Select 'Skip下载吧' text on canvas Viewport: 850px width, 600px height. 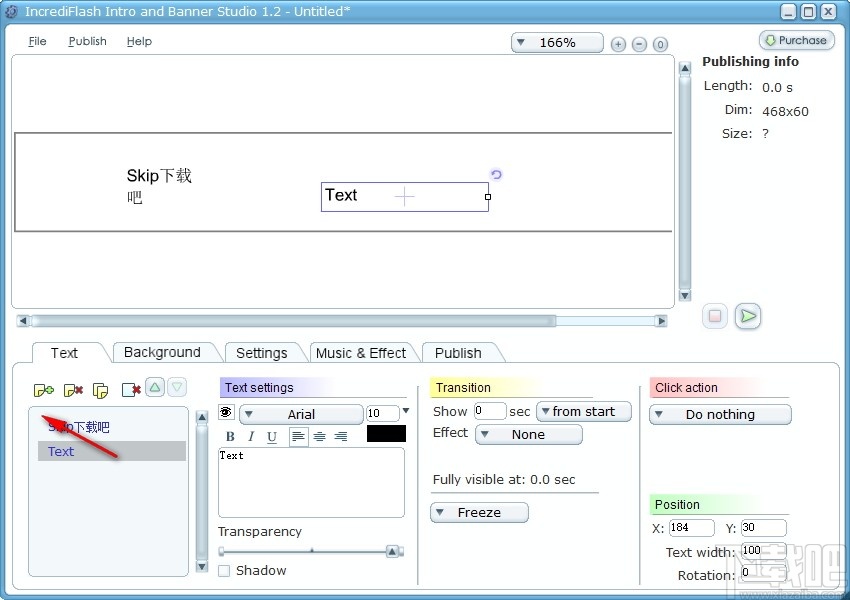[x=159, y=185]
